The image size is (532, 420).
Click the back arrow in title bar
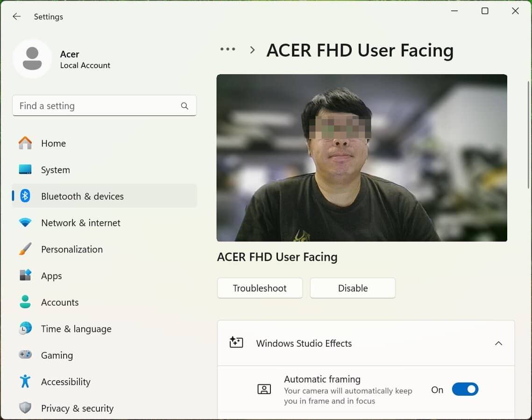(x=17, y=17)
